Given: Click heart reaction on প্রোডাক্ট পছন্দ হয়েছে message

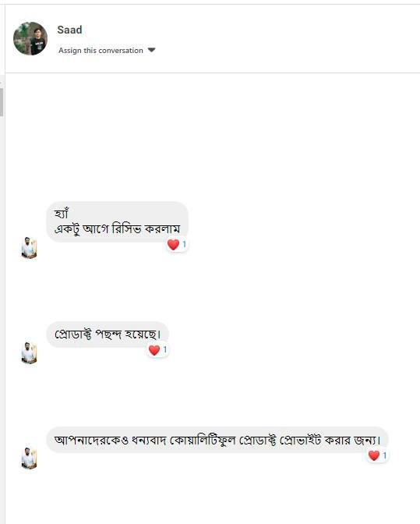Looking at the screenshot, I should point(154,350).
